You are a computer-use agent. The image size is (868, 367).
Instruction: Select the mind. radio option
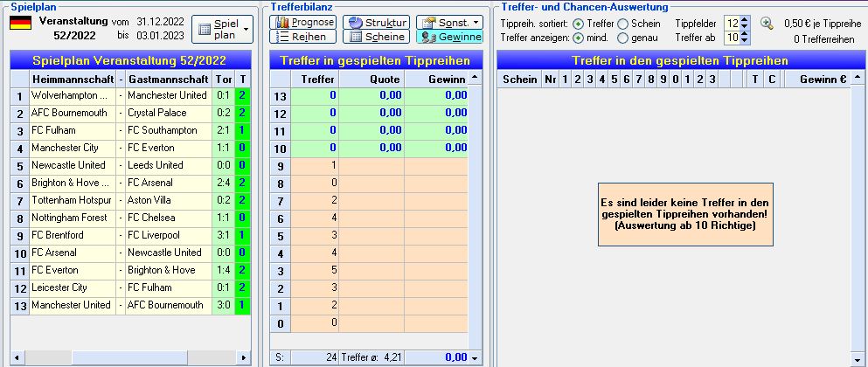[x=578, y=38]
